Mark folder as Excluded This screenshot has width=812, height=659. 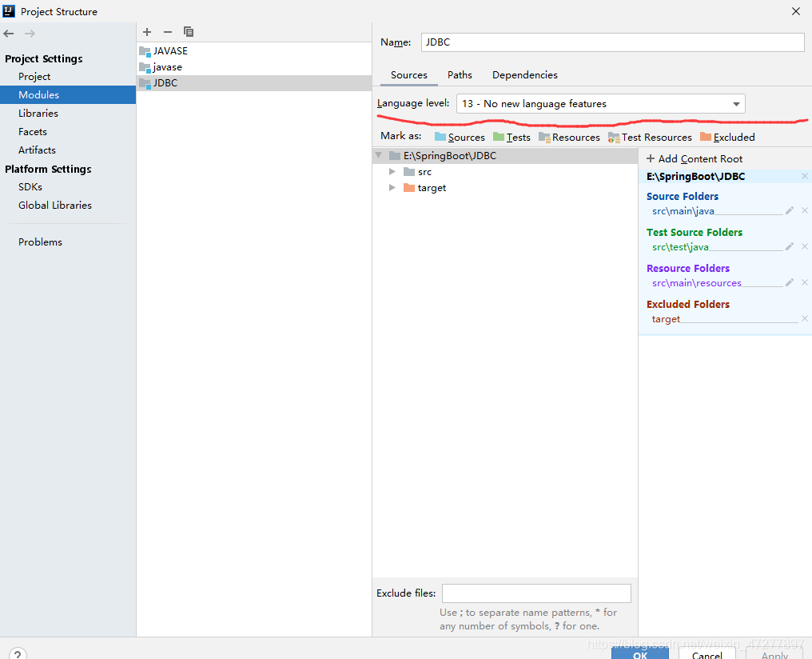coord(727,138)
